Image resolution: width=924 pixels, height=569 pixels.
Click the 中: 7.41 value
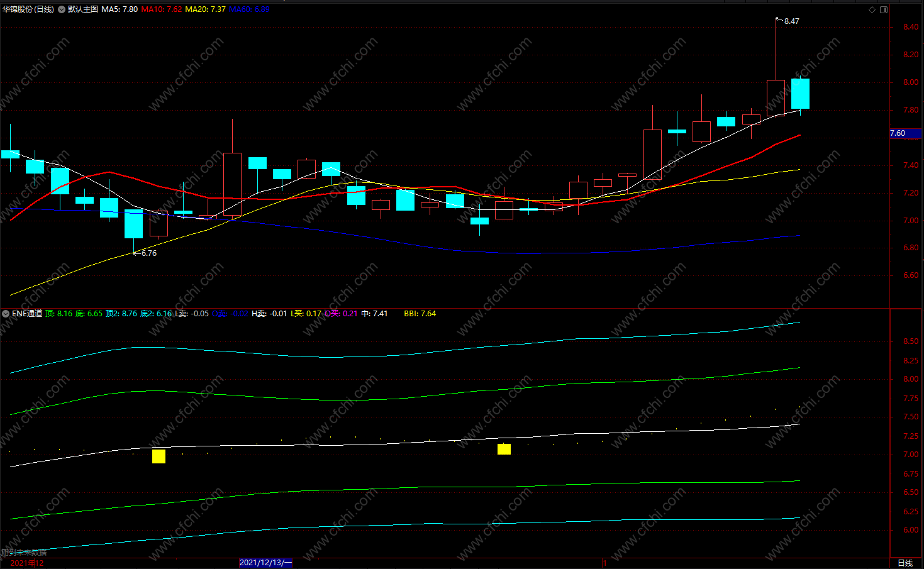[x=374, y=313]
